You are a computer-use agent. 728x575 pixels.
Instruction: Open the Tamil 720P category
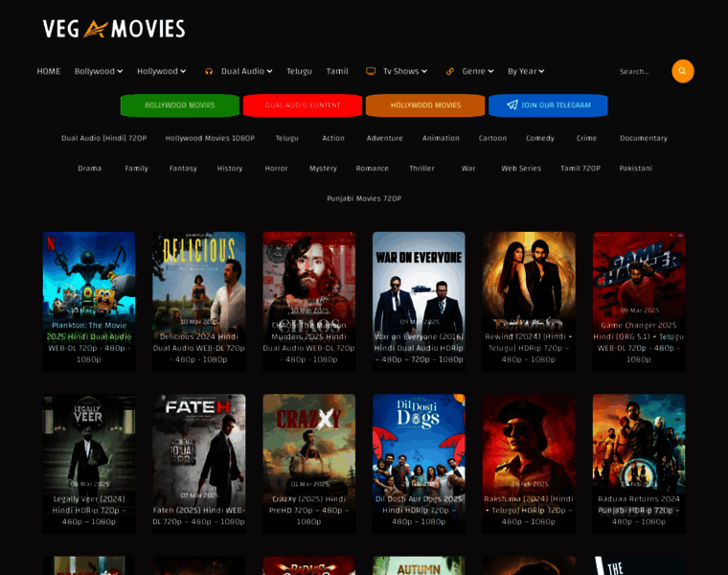[x=580, y=168]
